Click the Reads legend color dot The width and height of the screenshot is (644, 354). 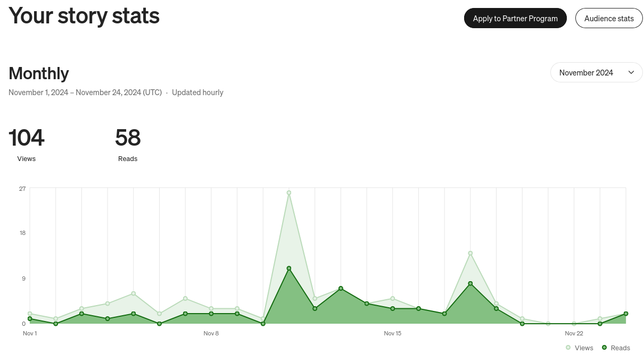point(604,348)
